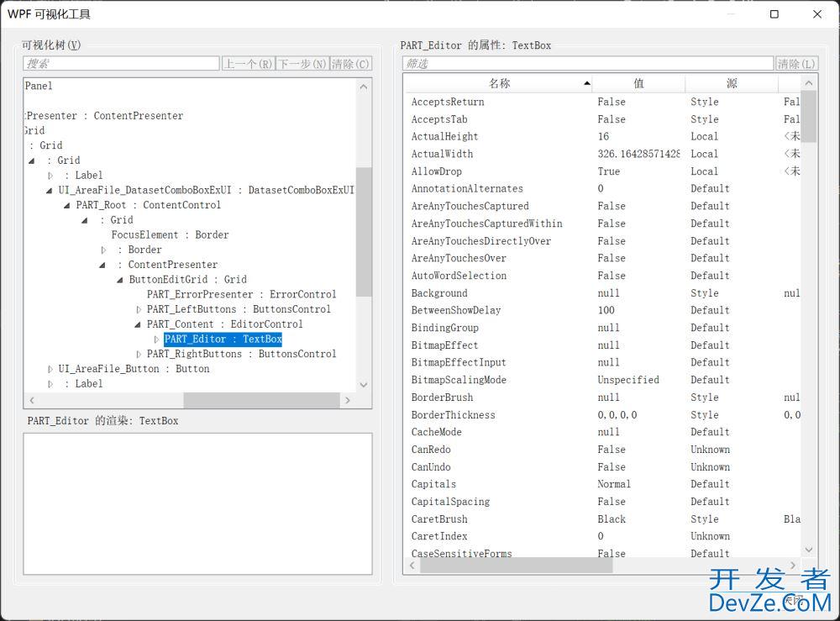Click the property filter field 筛选
This screenshot has height=621, width=840.
coord(588,64)
